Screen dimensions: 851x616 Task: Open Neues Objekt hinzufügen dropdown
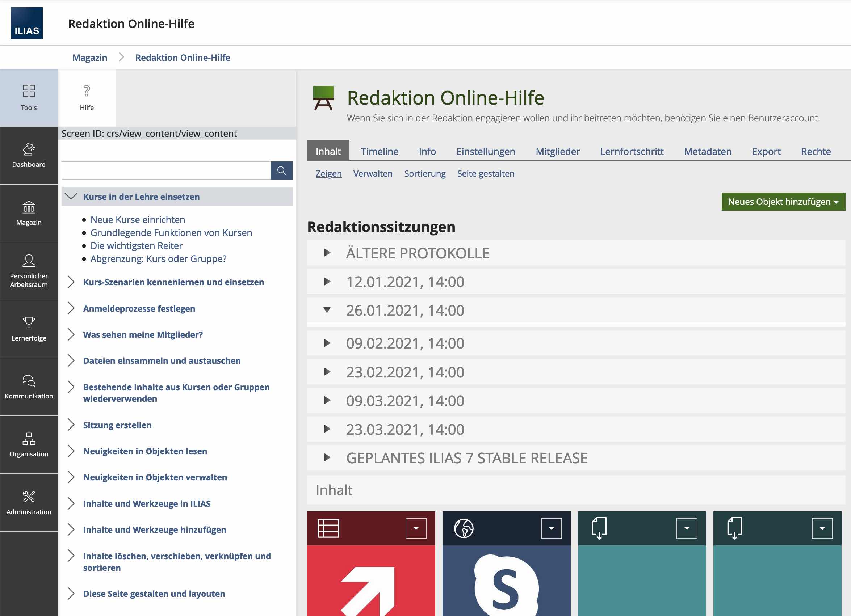point(783,202)
